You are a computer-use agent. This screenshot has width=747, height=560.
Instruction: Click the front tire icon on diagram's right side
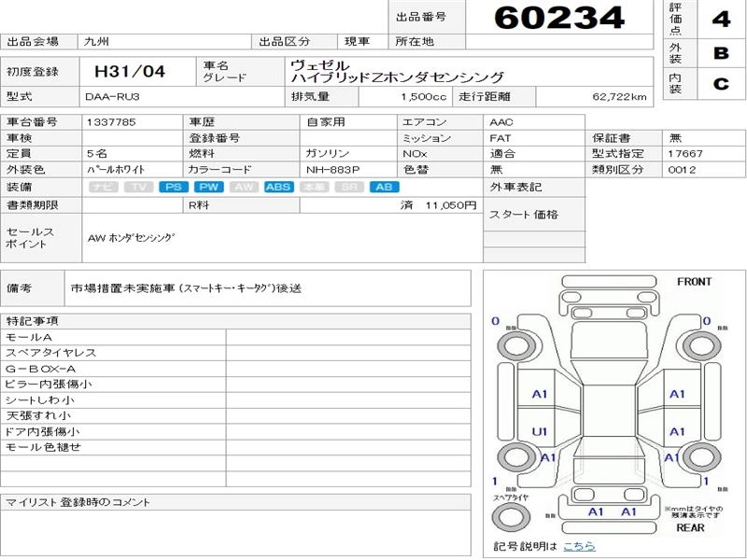[x=702, y=344]
